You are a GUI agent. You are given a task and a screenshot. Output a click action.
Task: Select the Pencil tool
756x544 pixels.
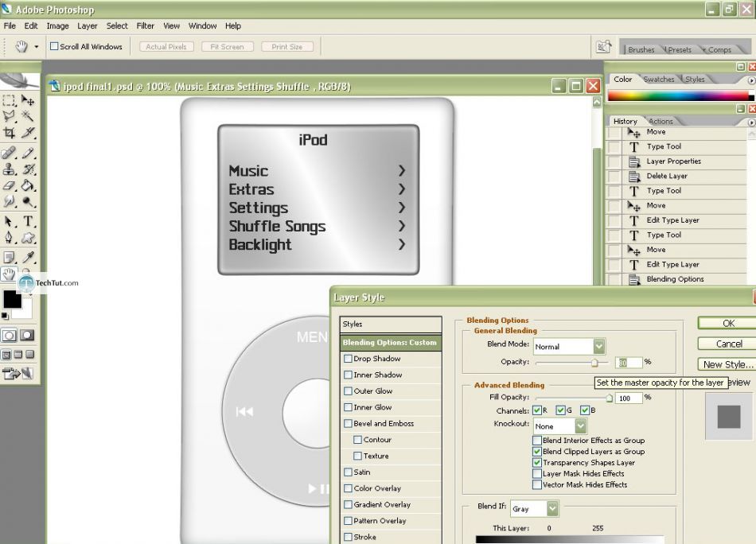tap(28, 153)
